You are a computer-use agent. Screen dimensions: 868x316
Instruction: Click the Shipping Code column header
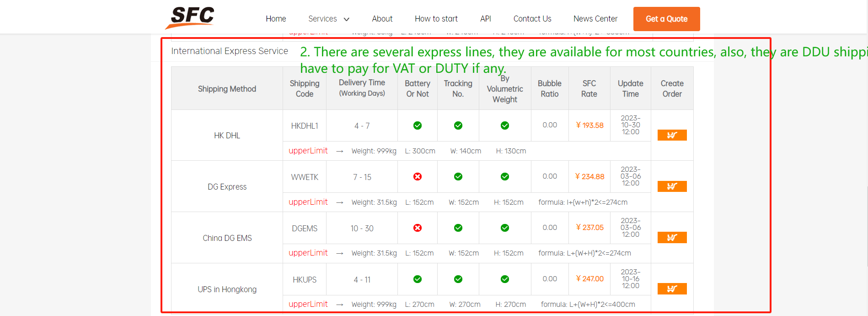tap(305, 88)
